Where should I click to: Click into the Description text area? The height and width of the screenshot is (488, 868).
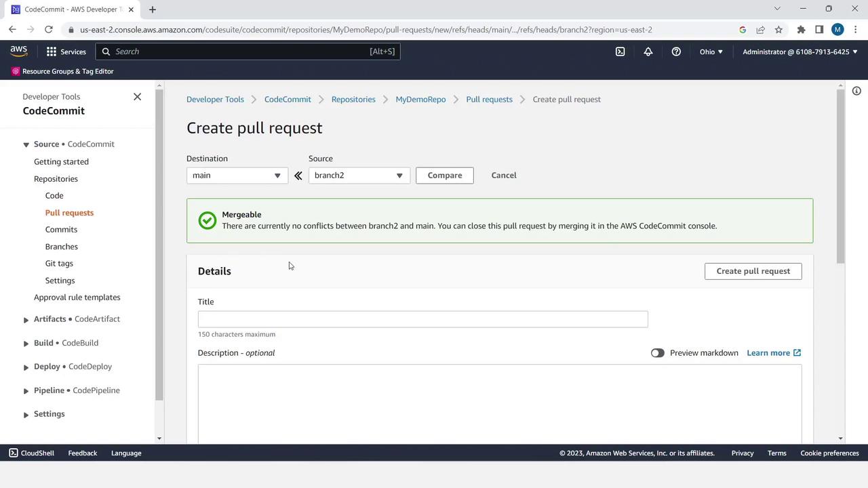[500, 404]
